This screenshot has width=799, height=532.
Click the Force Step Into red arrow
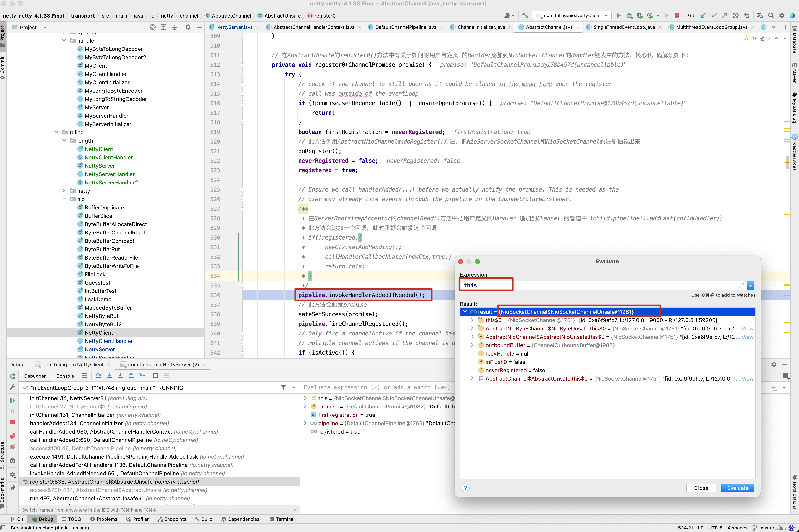(120, 376)
